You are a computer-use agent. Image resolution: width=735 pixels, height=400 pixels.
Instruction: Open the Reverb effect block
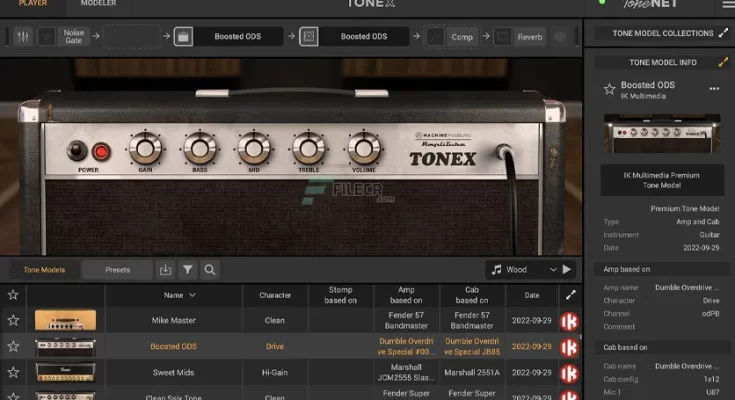[530, 37]
